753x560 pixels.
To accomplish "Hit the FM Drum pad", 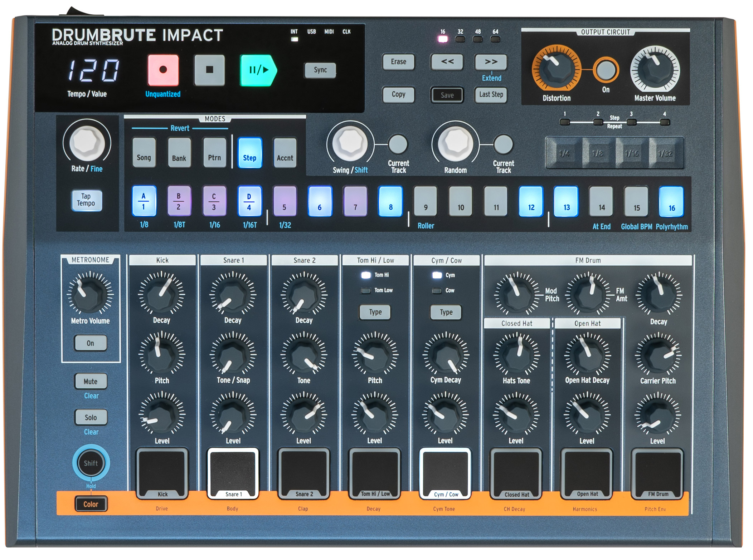I will (x=658, y=473).
